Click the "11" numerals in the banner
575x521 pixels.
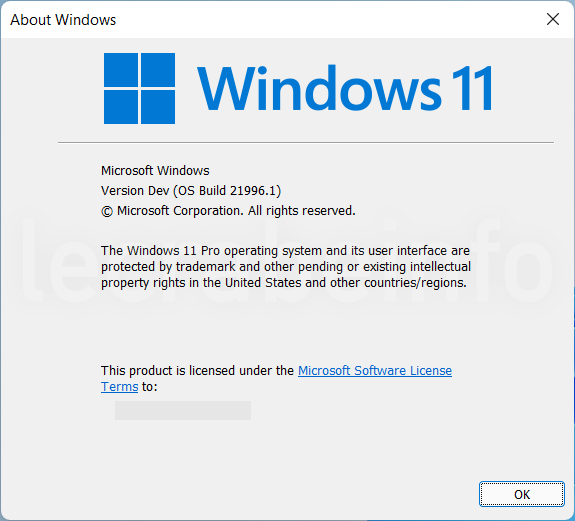pyautogui.click(x=472, y=88)
